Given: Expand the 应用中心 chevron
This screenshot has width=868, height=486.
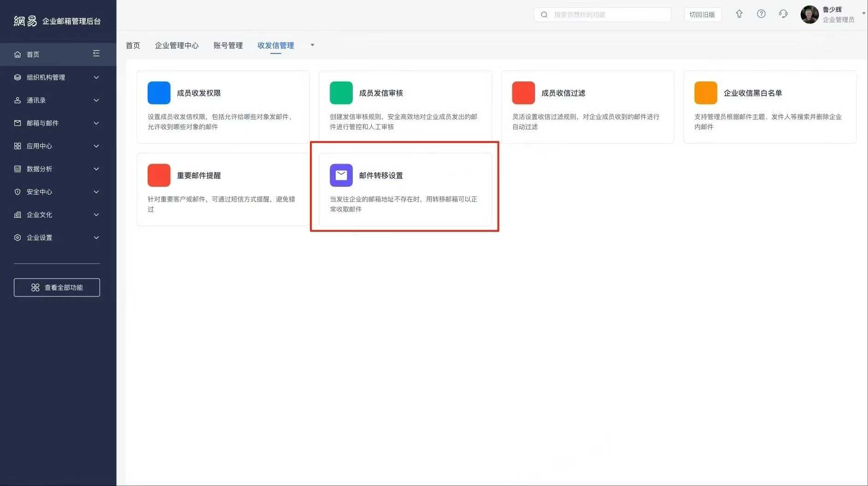Looking at the screenshot, I should click(x=96, y=146).
